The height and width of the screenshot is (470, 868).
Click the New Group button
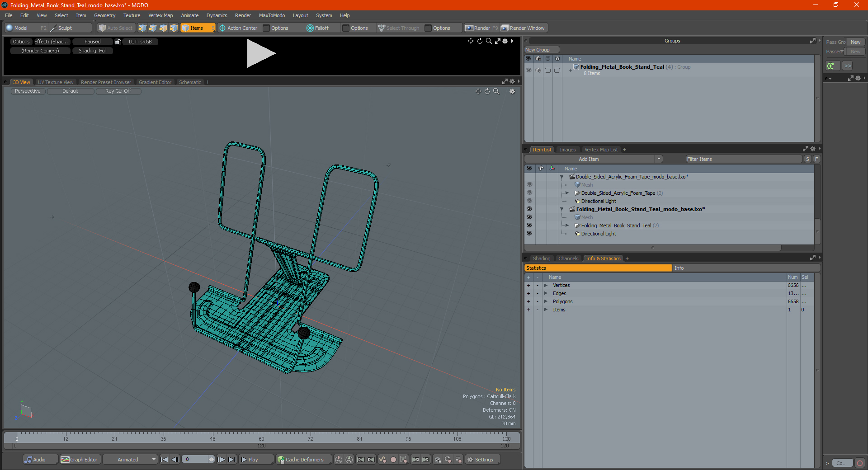coord(542,50)
